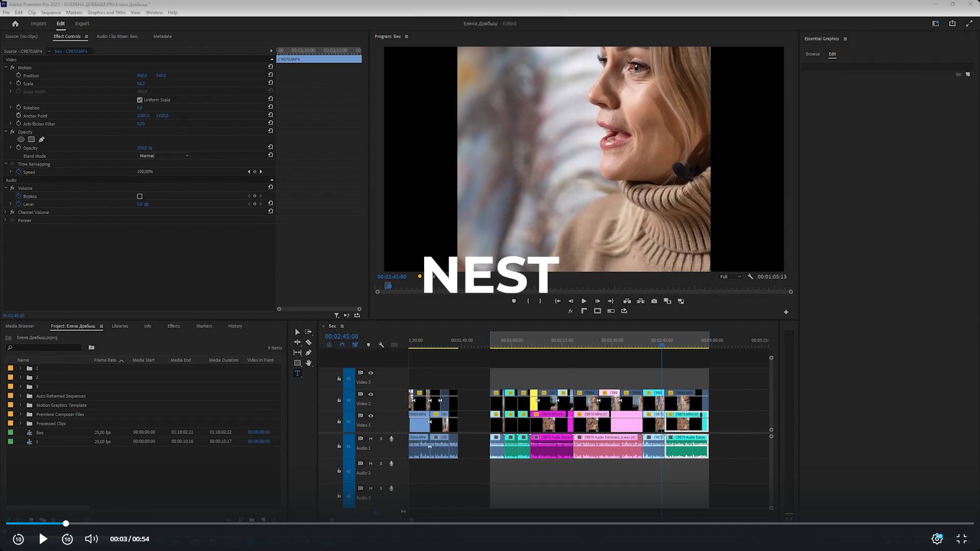The height and width of the screenshot is (551, 980).
Task: Switch to the Effects panel tab
Action: pos(174,327)
